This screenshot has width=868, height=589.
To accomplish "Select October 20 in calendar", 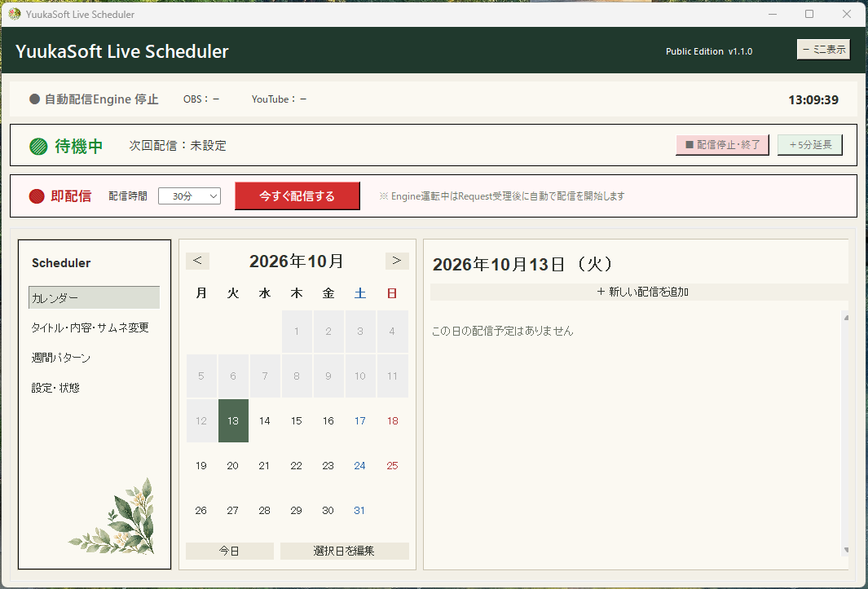I will [233, 465].
